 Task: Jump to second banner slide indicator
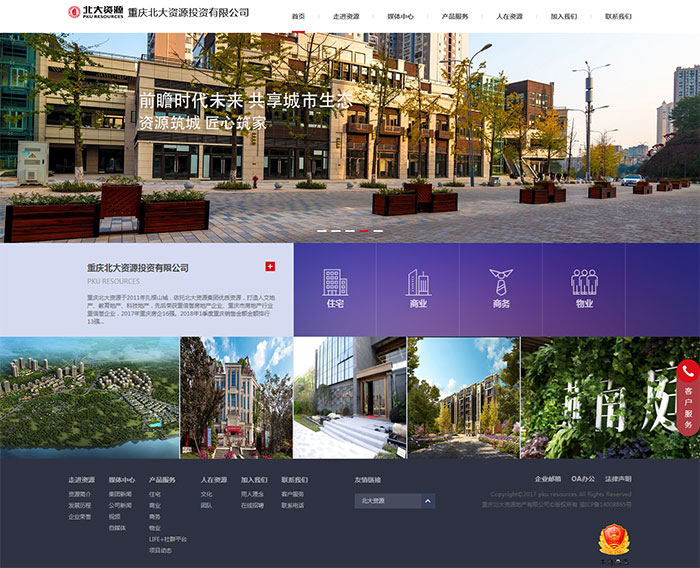(336, 231)
